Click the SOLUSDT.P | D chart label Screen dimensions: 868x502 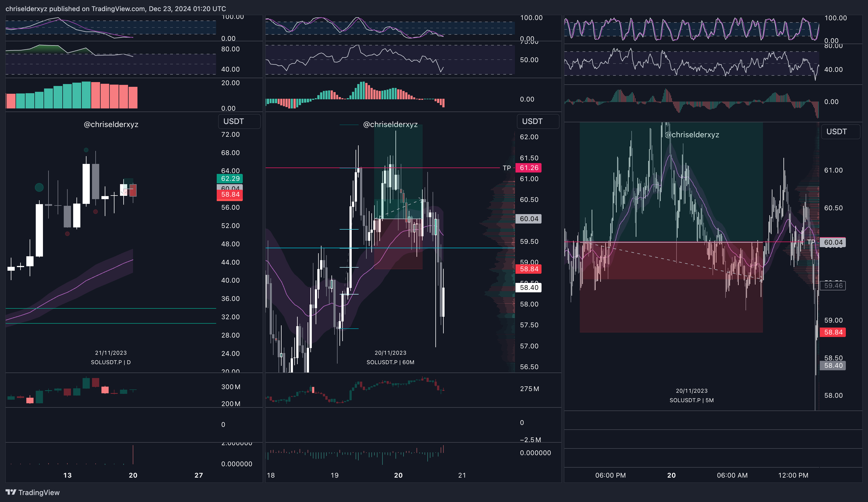pyautogui.click(x=111, y=362)
